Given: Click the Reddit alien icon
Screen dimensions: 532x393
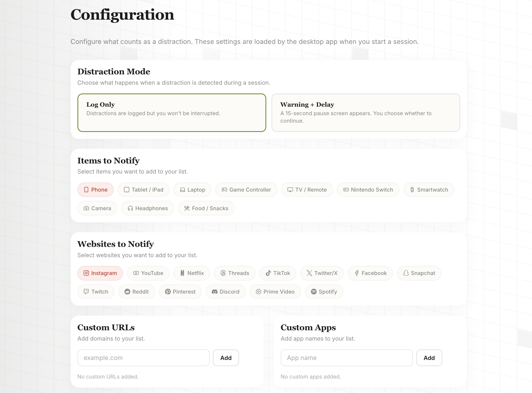Looking at the screenshot, I should click(127, 292).
